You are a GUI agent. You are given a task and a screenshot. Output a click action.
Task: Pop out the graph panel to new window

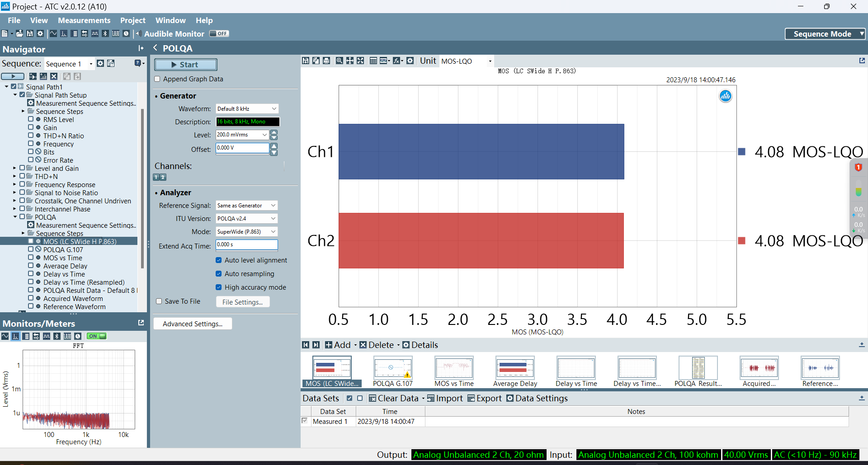(x=862, y=61)
